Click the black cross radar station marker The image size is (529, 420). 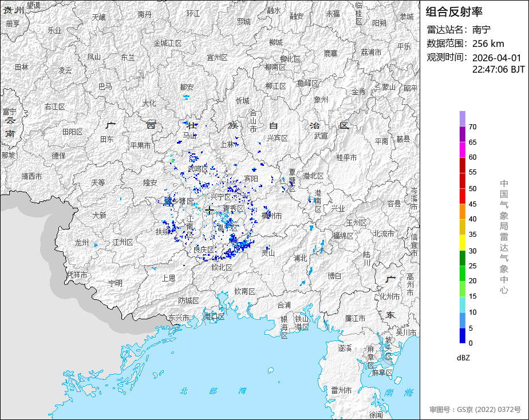(x=209, y=211)
